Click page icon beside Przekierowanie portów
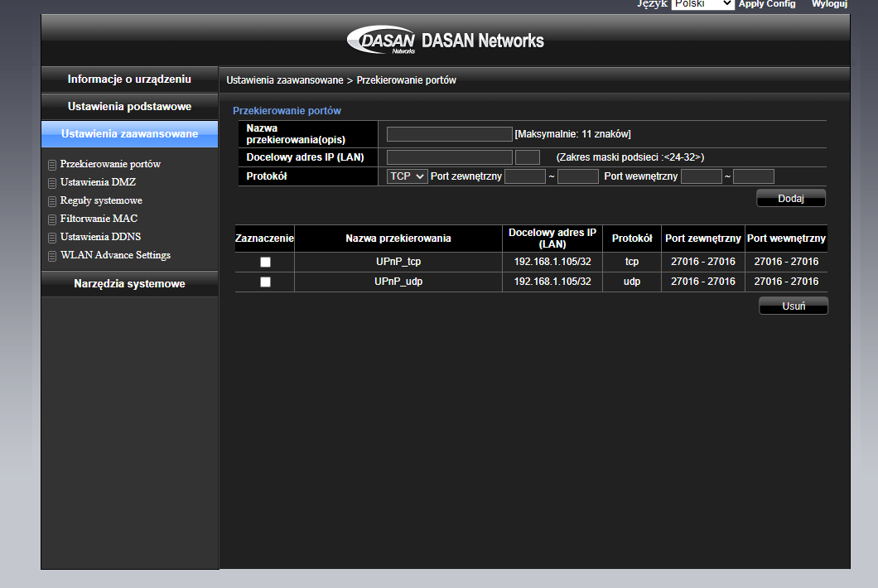This screenshot has height=588, width=878. pyautogui.click(x=52, y=165)
